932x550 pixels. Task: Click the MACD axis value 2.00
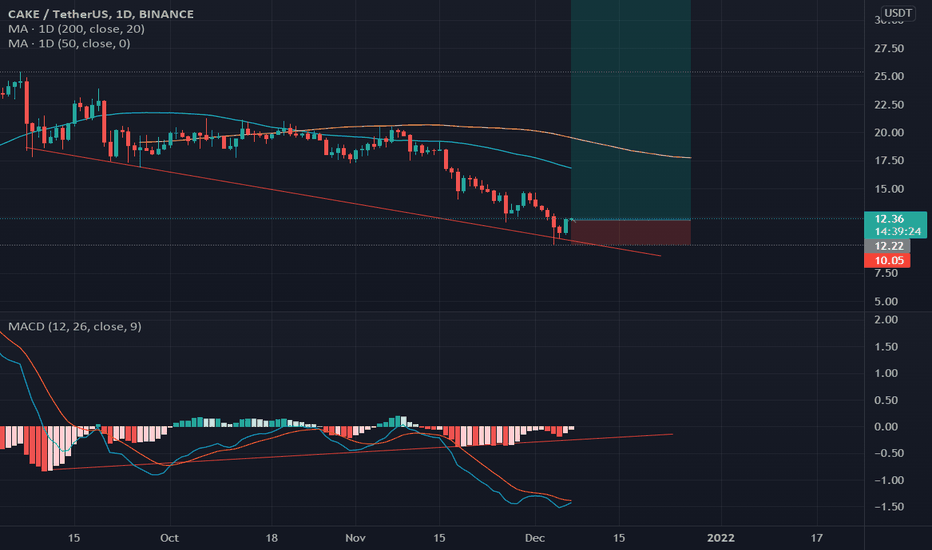pyautogui.click(x=887, y=319)
